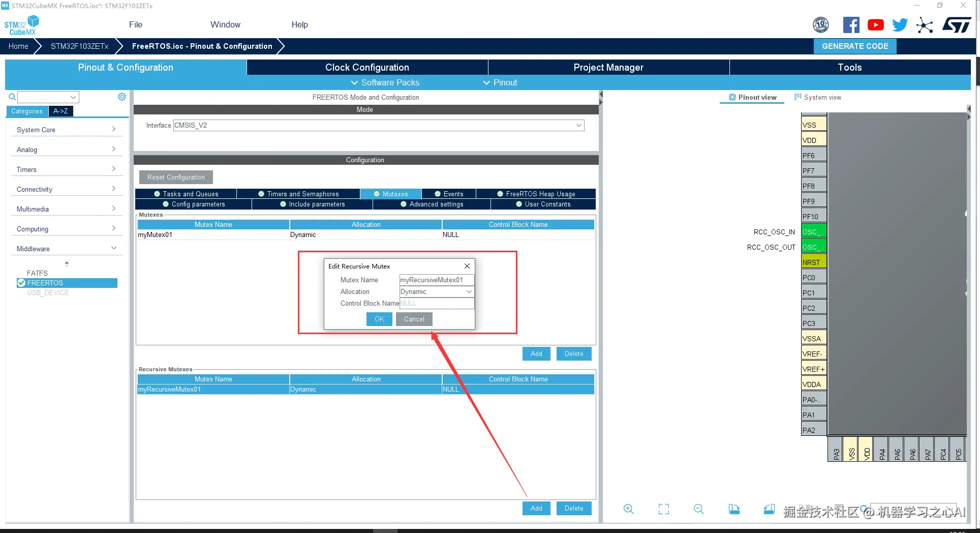
Task: Open the category settings gear icon
Action: [122, 97]
